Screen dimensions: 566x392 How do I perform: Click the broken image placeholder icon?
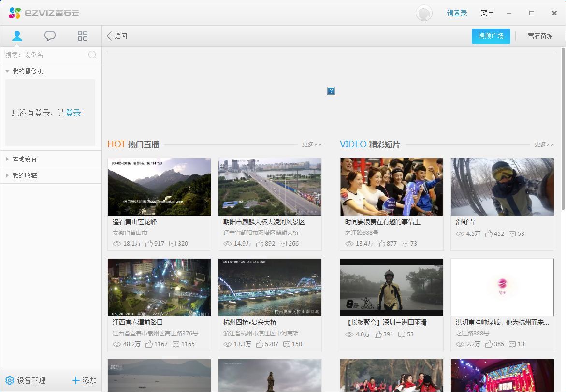tap(331, 91)
